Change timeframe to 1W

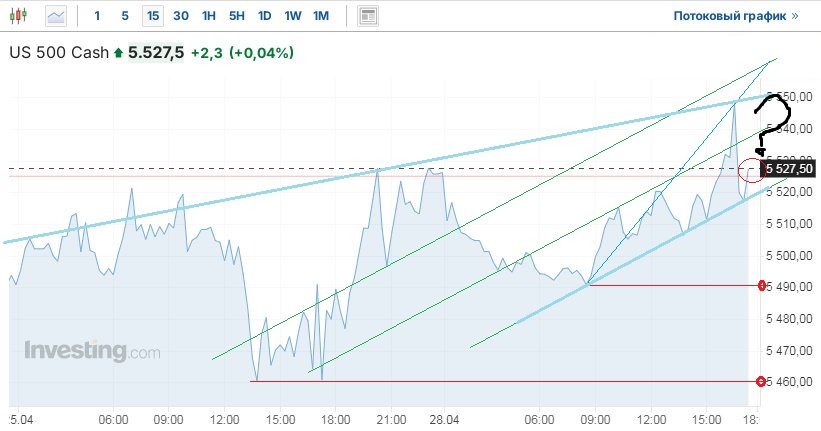[x=292, y=16]
